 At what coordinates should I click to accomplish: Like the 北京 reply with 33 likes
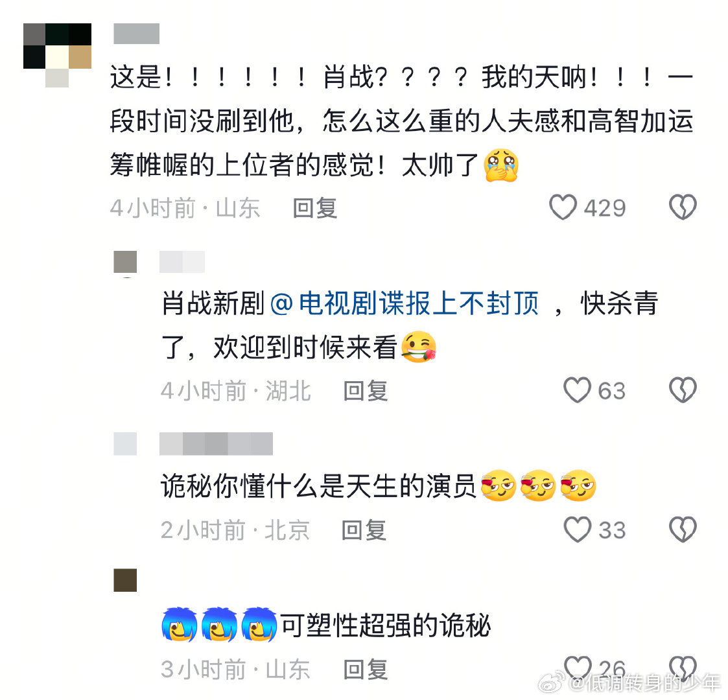coord(577,530)
